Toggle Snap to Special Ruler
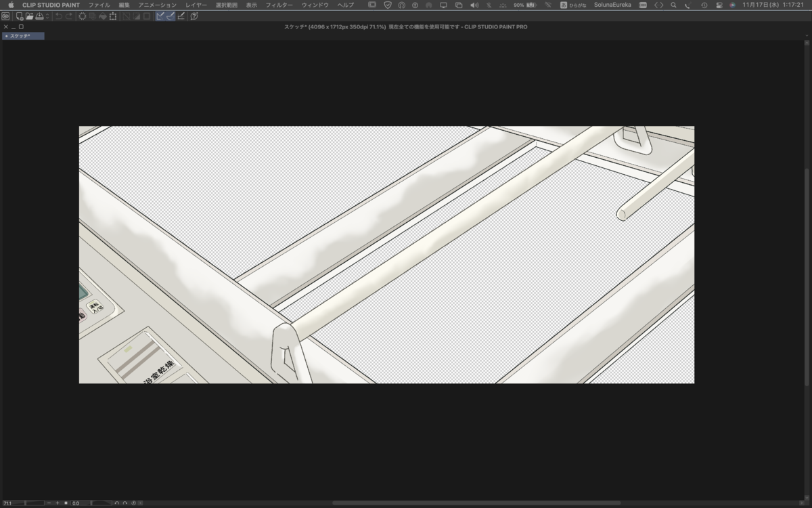812x508 pixels. (x=171, y=16)
